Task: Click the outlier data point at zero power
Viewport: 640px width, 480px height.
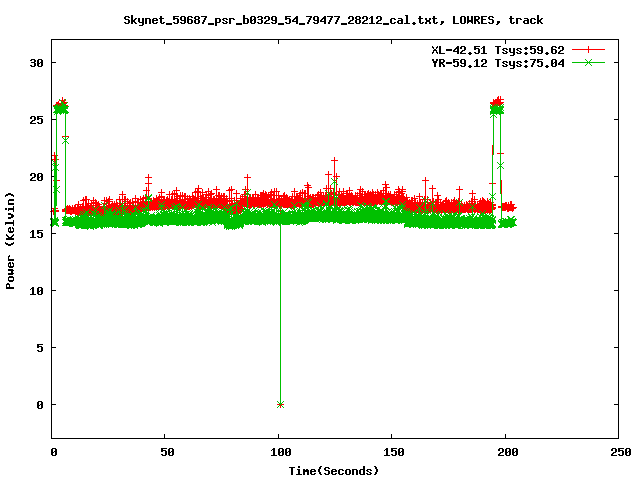Action: click(x=280, y=404)
